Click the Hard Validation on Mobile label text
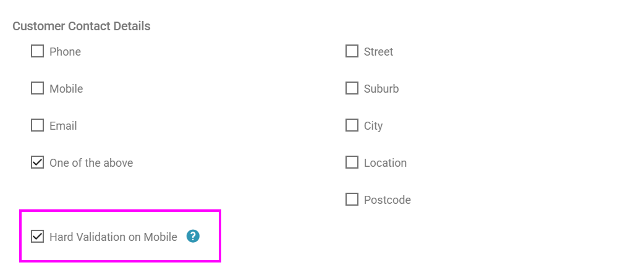The image size is (644, 273). [113, 237]
